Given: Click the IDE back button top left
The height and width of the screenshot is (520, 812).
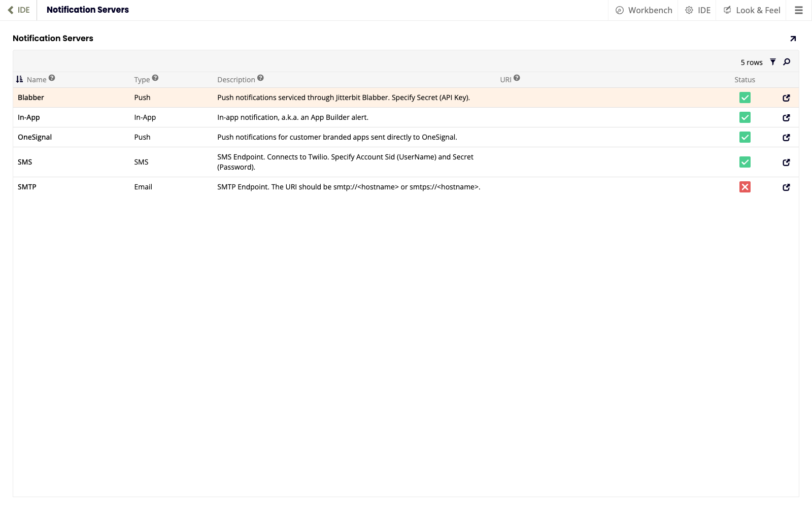Looking at the screenshot, I should 19,10.
